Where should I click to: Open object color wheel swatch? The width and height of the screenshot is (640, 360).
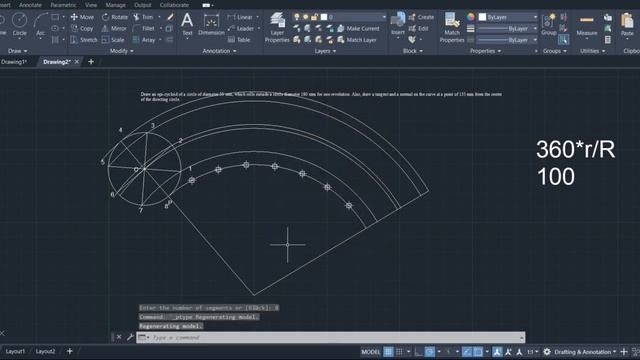pos(471,17)
